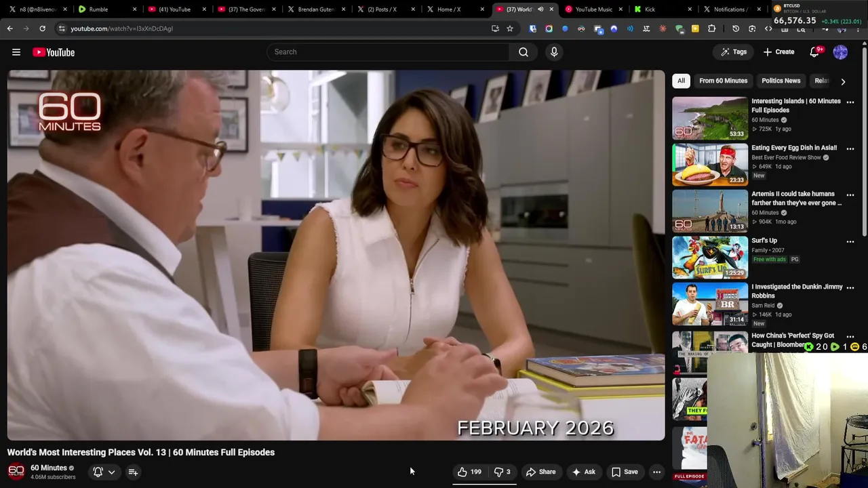
Task: Save the video to a playlist
Action: (625, 472)
